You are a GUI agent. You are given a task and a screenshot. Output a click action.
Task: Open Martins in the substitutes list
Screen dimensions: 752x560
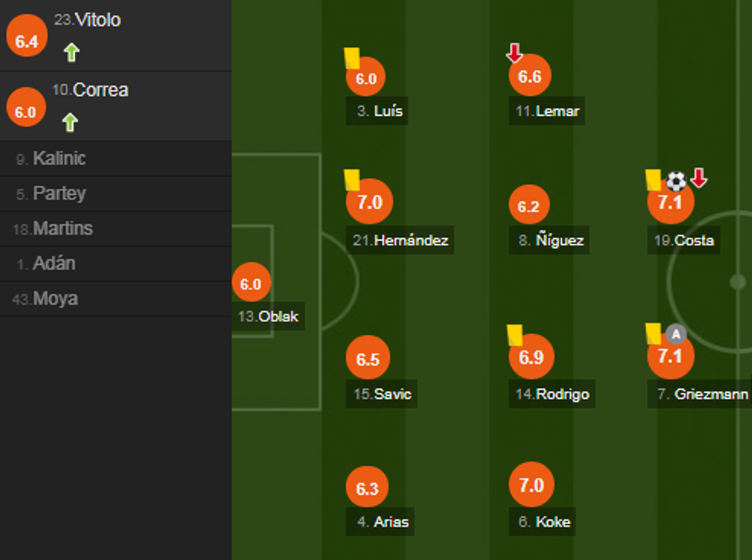pyautogui.click(x=61, y=229)
